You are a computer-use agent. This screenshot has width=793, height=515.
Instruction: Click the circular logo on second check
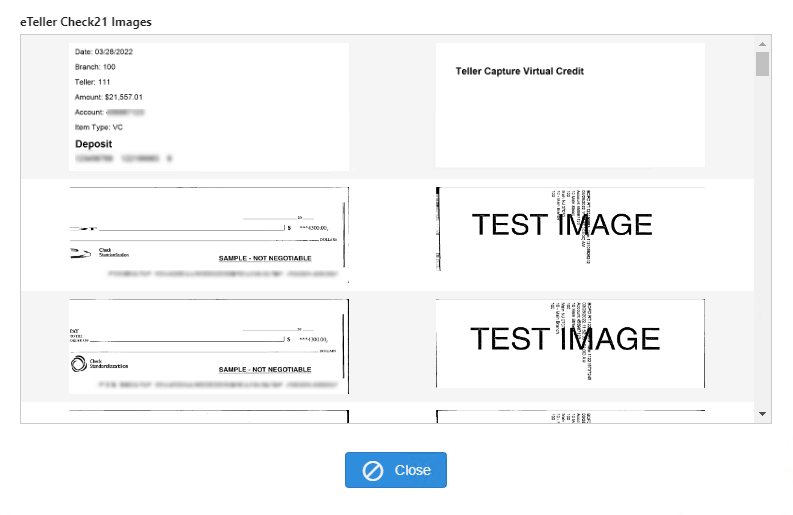79,364
